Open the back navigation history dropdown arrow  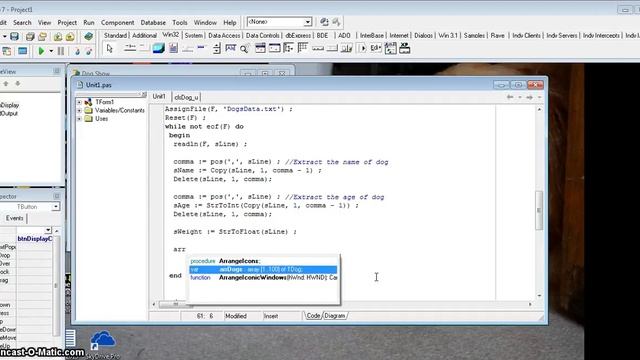click(520, 97)
